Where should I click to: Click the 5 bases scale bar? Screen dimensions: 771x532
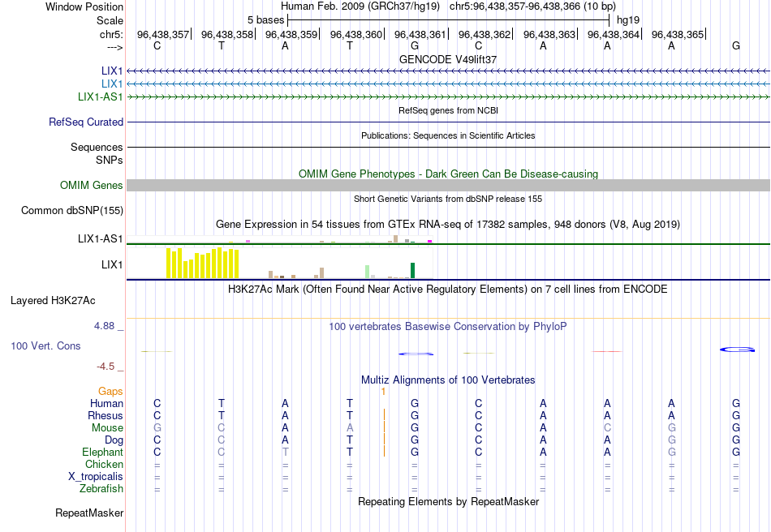point(449,20)
